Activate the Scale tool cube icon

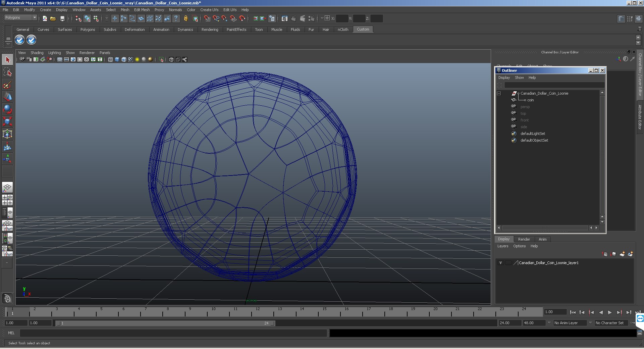tap(7, 121)
